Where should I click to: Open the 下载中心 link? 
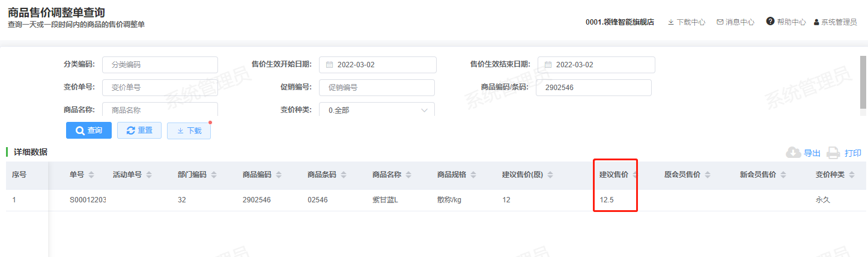click(x=691, y=22)
